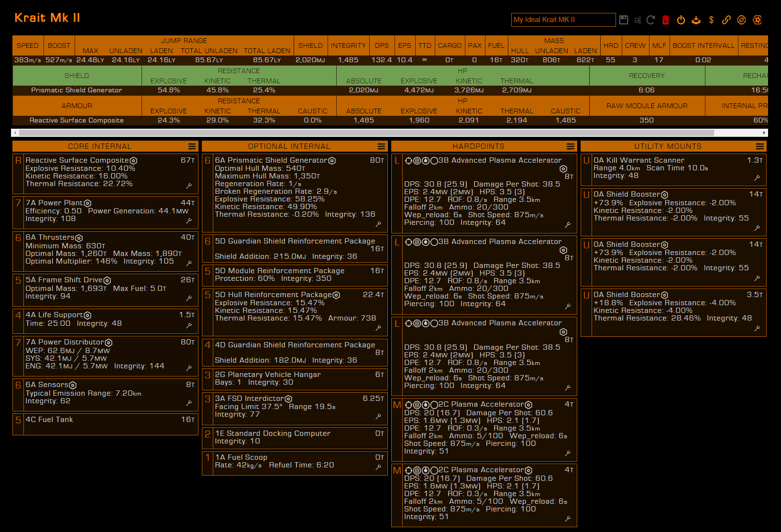Click wrench icon on 6A Thrusters
Screen dimensions: 781x532
[x=189, y=263]
